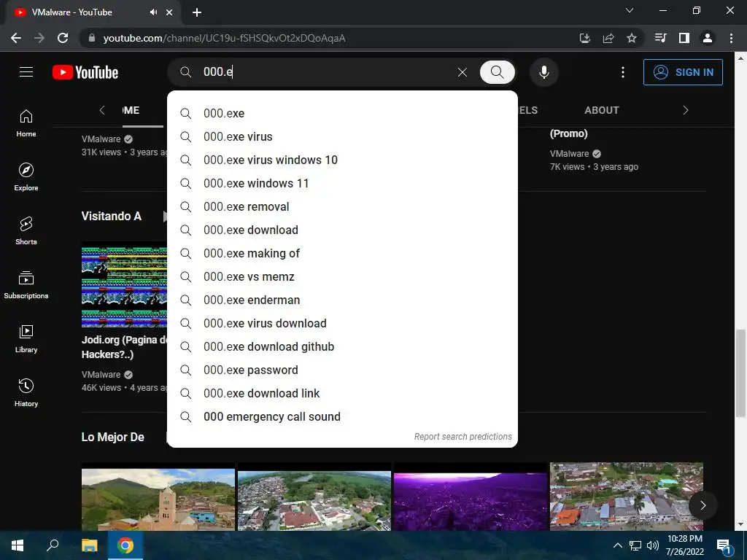The image size is (747, 560).
Task: Open the purple-tinted aerial video thumbnail
Action: click(471, 501)
